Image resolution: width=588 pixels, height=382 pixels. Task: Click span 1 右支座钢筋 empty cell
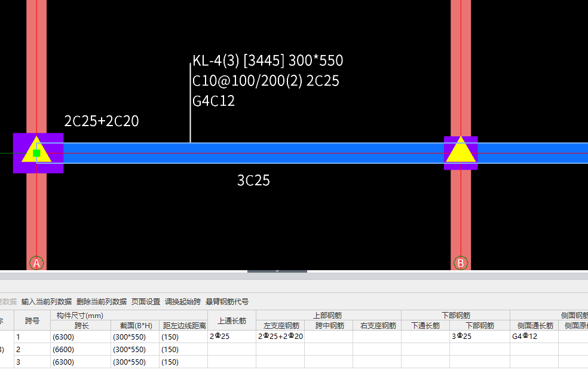tap(377, 337)
